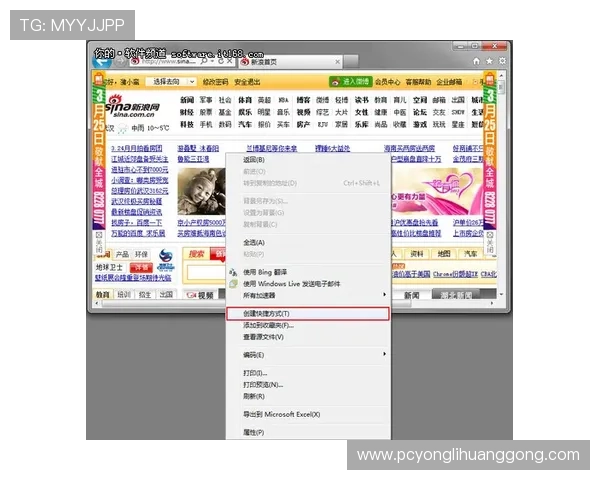
Task: Open the 论坛 channel link
Action: click(419, 112)
